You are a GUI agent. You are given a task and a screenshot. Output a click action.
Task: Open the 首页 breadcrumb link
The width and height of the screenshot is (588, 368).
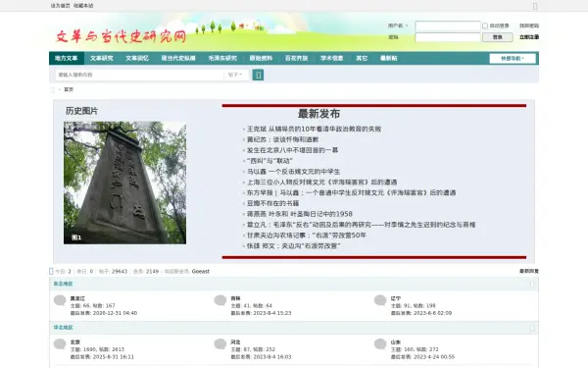pos(69,89)
